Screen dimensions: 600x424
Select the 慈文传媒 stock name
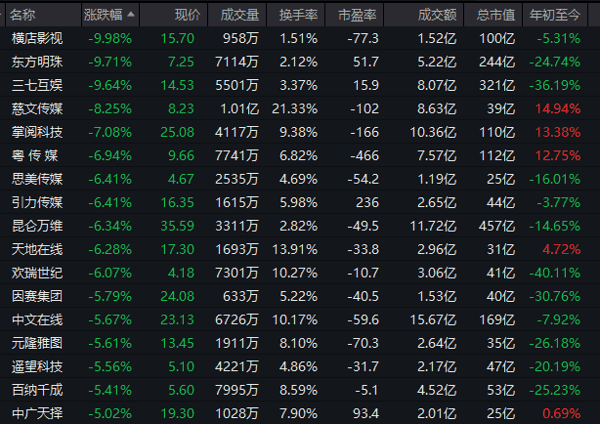click(37, 109)
